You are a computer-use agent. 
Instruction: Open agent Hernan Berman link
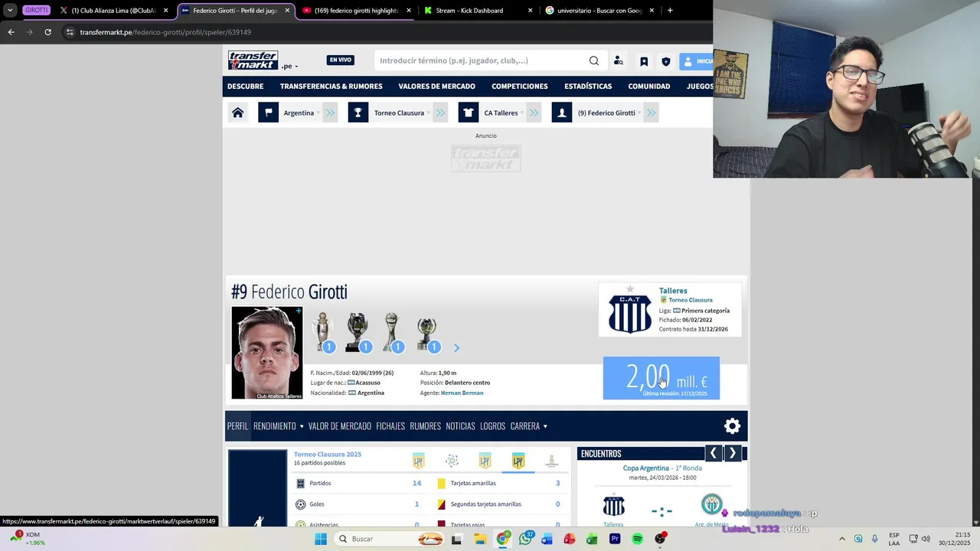click(x=462, y=393)
